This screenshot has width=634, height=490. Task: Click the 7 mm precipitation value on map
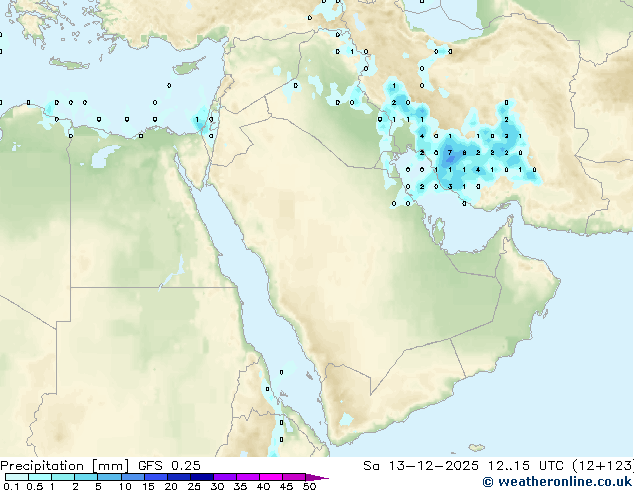[450, 153]
